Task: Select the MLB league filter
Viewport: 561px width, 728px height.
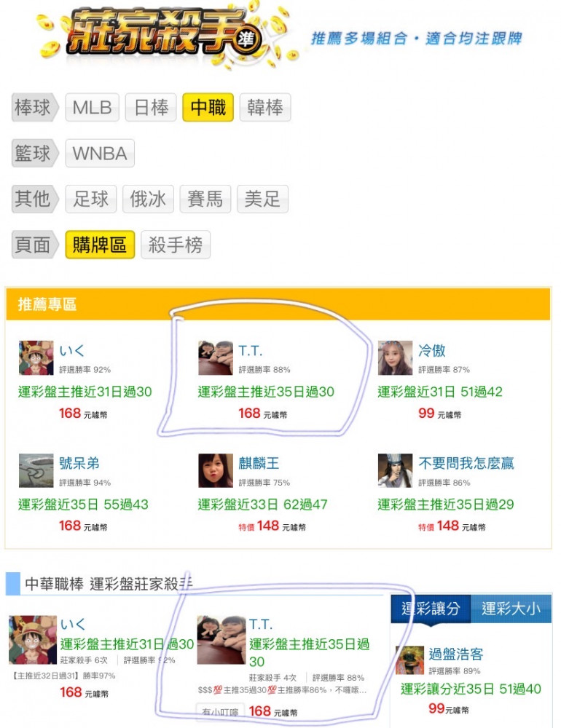Action: [92, 108]
